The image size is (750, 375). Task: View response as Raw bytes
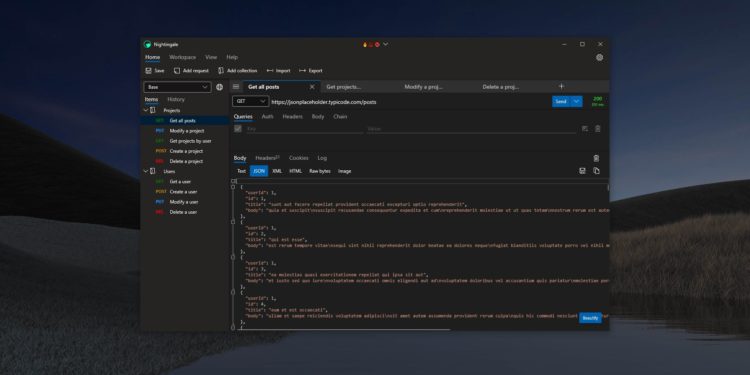pos(320,171)
